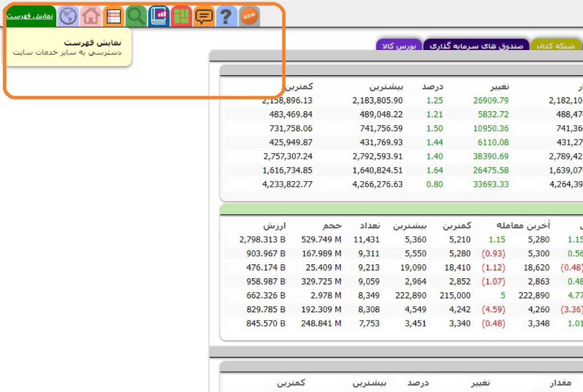Click the count cell 11,431
The width and height of the screenshot is (583, 392).
tap(367, 239)
